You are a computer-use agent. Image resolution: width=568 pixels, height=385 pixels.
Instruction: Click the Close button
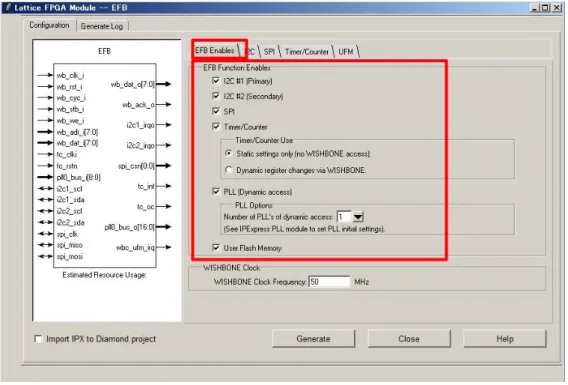(409, 339)
